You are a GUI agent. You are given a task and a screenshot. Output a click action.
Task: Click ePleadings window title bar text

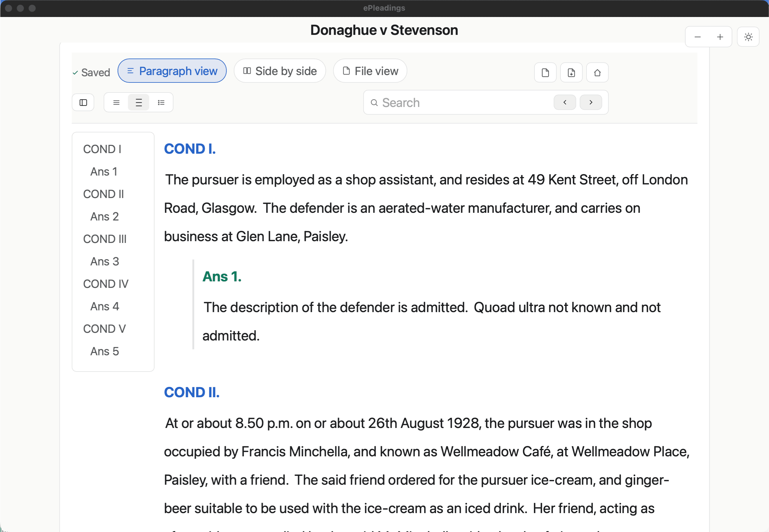(384, 8)
